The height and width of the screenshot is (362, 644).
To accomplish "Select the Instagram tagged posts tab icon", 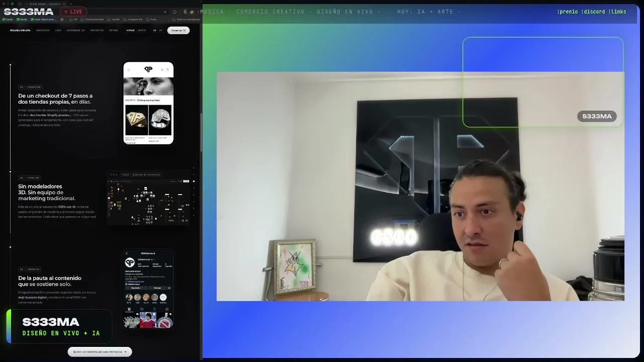I will point(167,309).
